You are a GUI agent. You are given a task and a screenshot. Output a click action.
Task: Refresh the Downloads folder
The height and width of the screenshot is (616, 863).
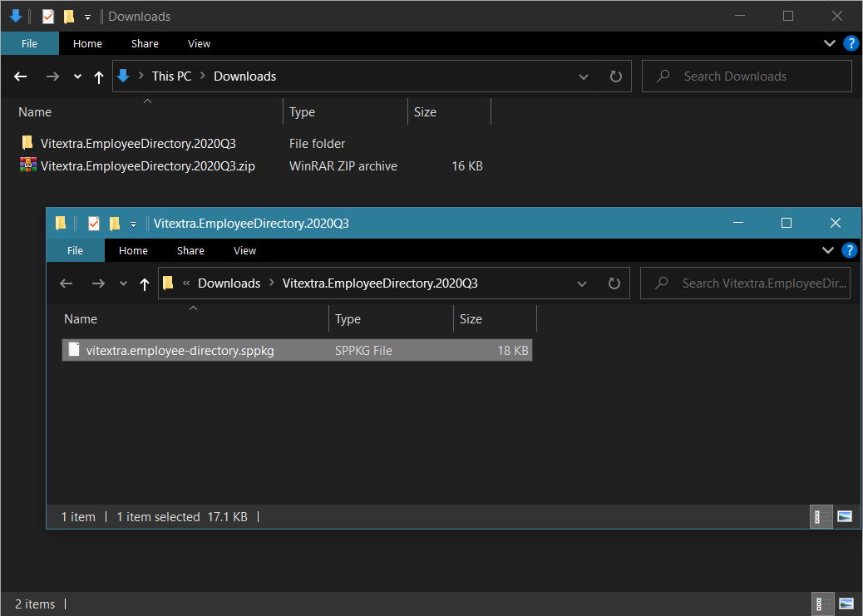click(616, 76)
